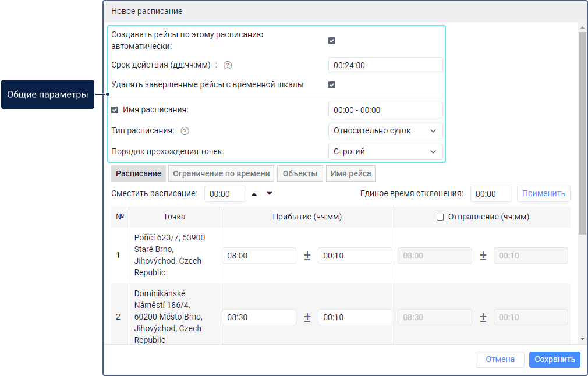Open the Объекты tab
This screenshot has height=376, width=588.
[300, 173]
